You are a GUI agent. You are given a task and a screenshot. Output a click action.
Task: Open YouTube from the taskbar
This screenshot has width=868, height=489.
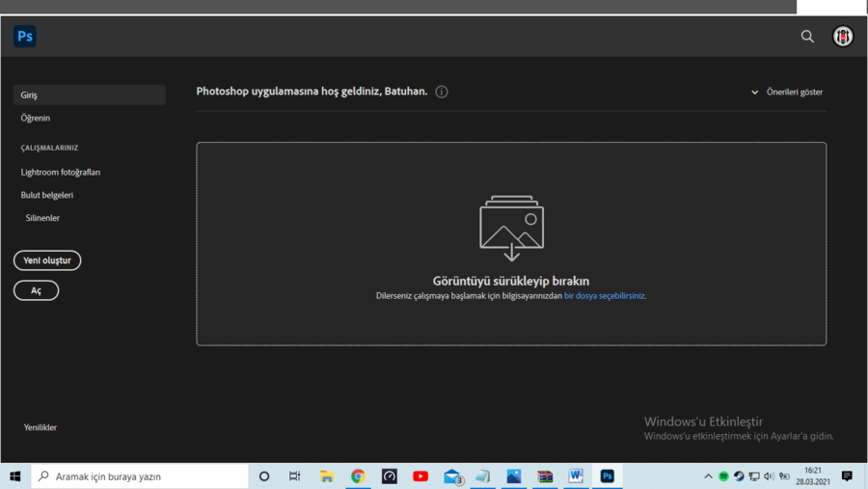click(420, 476)
